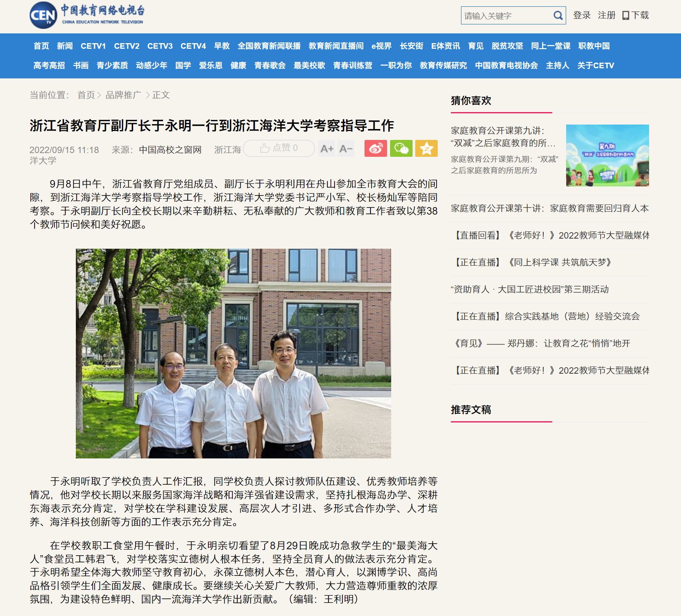Click the article headline about 浙江海洋大学
Viewport: 681px width, 616px height.
coord(212,126)
